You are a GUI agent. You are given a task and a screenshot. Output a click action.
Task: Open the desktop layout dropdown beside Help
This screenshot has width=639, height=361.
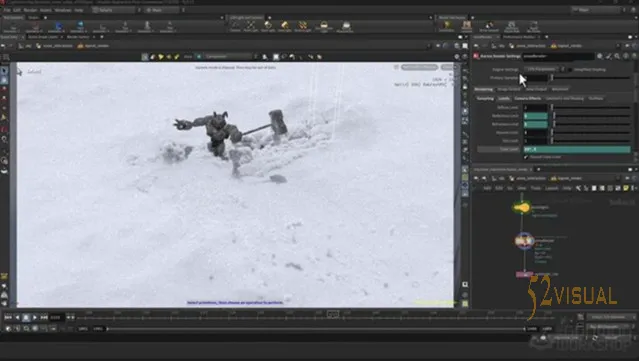[x=117, y=10]
